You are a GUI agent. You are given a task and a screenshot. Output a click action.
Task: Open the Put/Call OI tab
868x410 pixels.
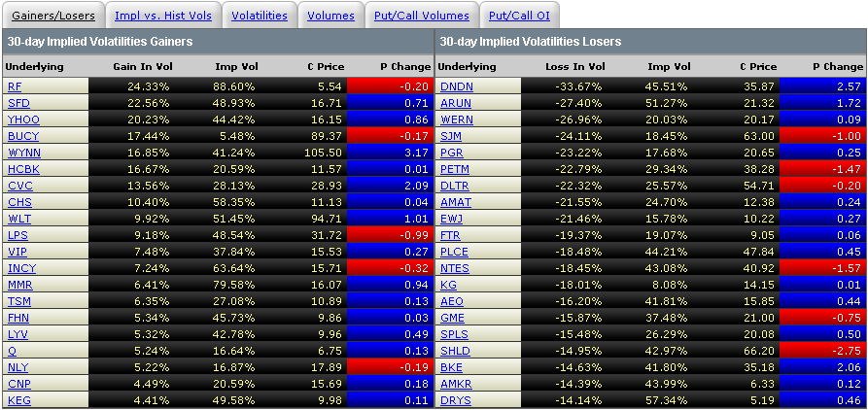pos(519,16)
